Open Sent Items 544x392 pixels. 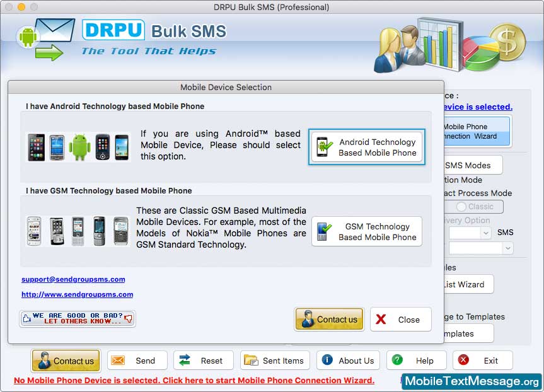(x=274, y=360)
